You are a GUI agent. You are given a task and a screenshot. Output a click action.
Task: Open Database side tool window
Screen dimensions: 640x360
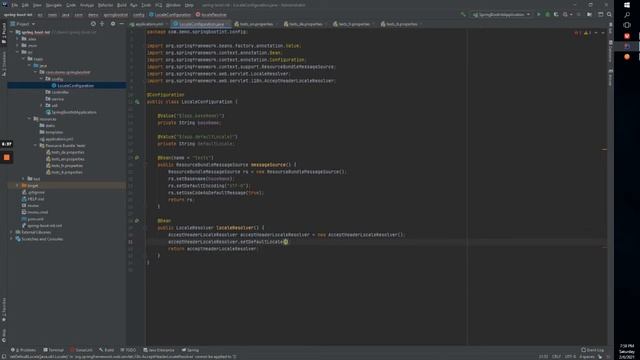click(x=610, y=51)
